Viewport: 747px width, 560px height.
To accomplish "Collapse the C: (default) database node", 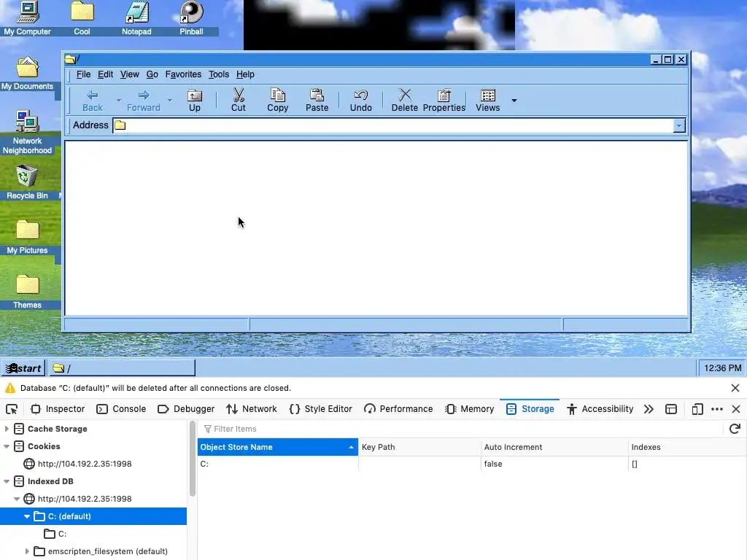I will pyautogui.click(x=27, y=517).
